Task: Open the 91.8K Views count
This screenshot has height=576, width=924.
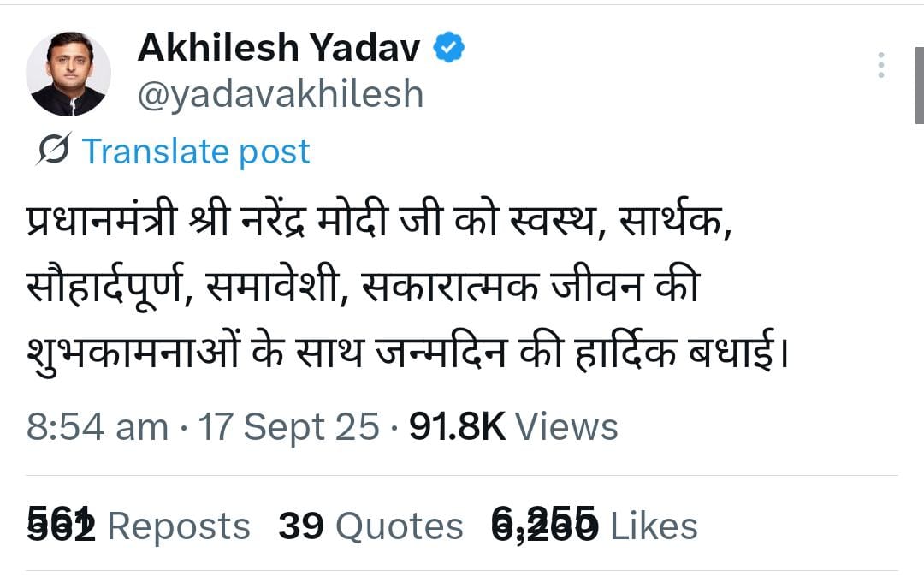Action: click(457, 426)
